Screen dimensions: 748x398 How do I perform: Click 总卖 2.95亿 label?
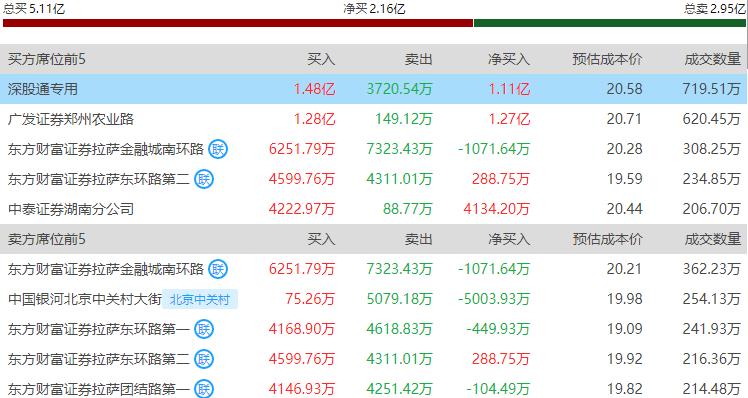pos(715,9)
